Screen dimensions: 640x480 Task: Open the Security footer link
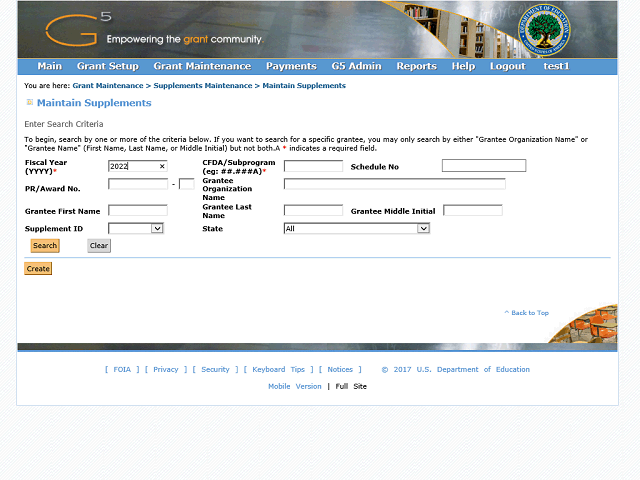pos(215,369)
